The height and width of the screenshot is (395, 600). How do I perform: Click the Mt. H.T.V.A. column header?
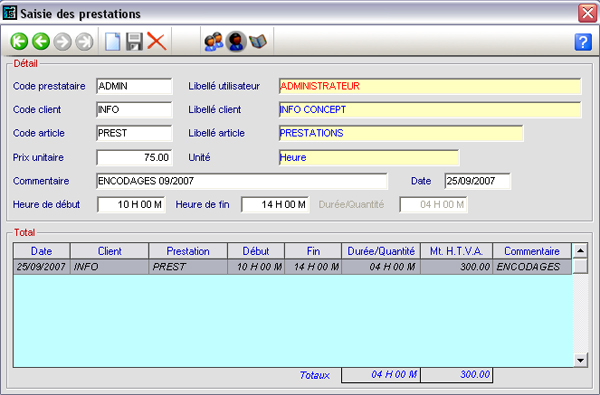point(457,251)
